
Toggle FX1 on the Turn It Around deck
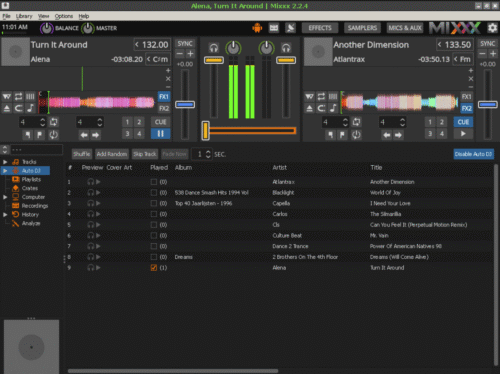pyautogui.click(x=164, y=97)
